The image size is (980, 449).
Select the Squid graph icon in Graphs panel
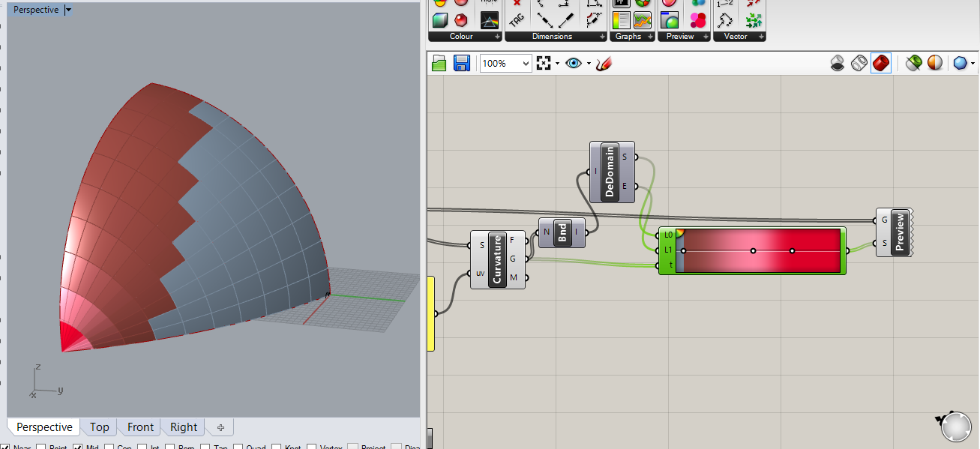click(x=643, y=19)
